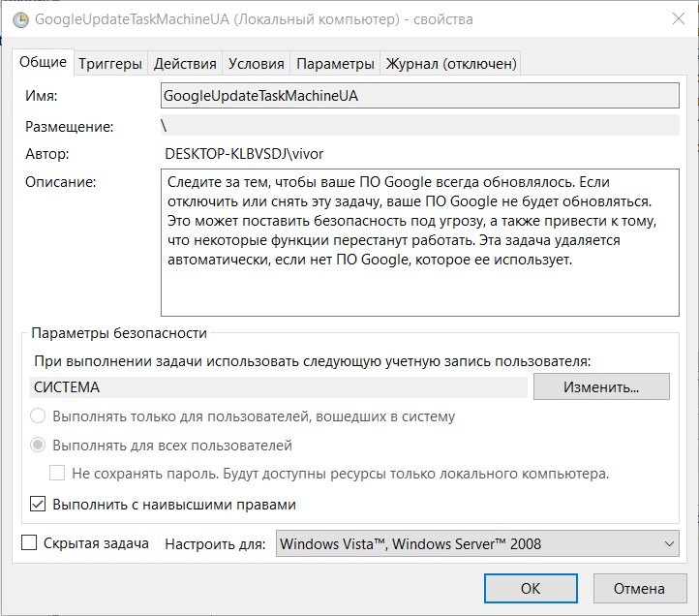
Task: Expand the Настроить для dropdown arrow
Action: click(x=669, y=543)
